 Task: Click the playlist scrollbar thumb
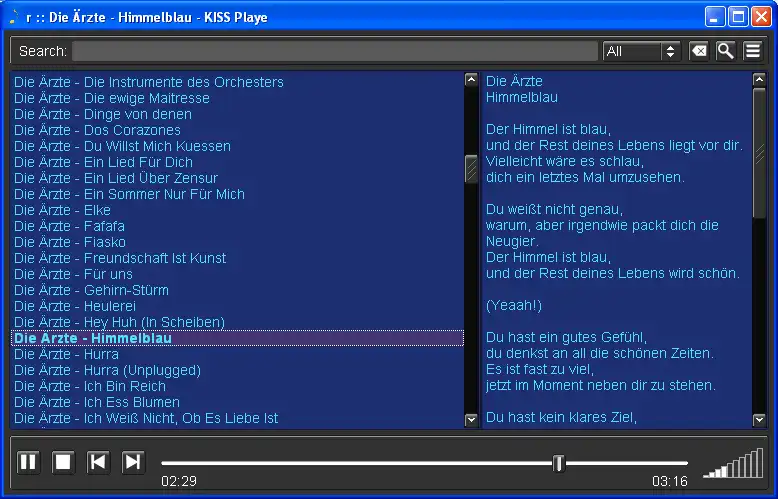click(471, 169)
